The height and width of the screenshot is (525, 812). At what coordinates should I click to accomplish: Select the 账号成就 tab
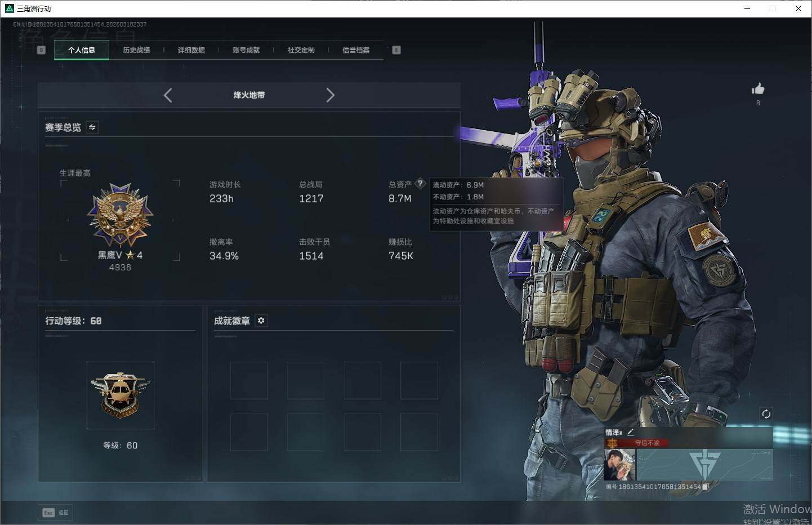pyautogui.click(x=246, y=50)
